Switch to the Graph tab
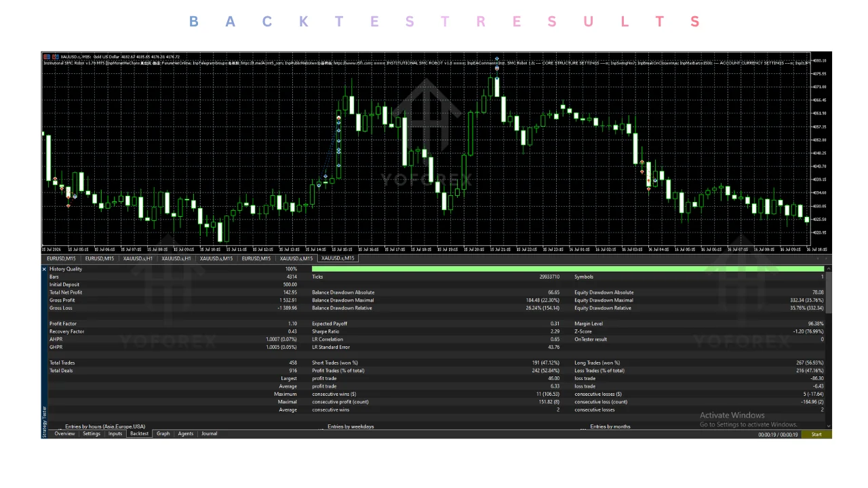Screen dimensions: 868x488 click(x=163, y=434)
